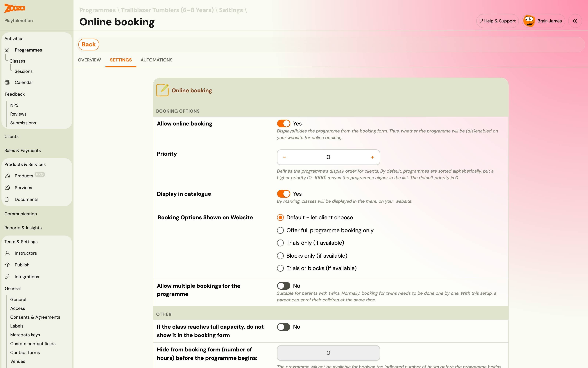Click Brain James avatar image
This screenshot has height=368, width=588.
(x=529, y=21)
